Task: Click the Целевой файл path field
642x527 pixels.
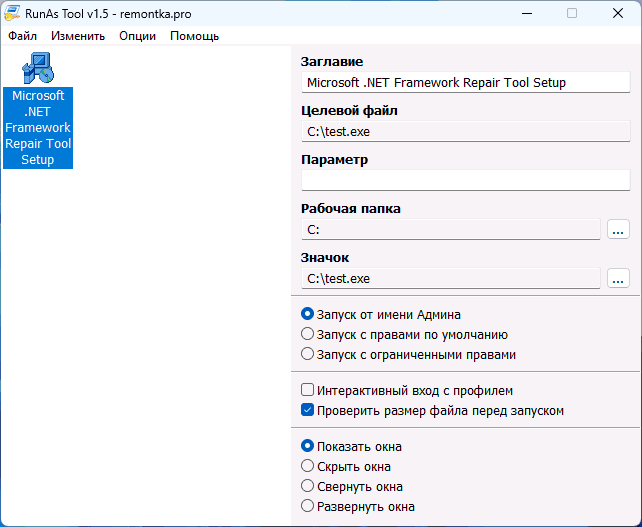Action: click(x=465, y=131)
